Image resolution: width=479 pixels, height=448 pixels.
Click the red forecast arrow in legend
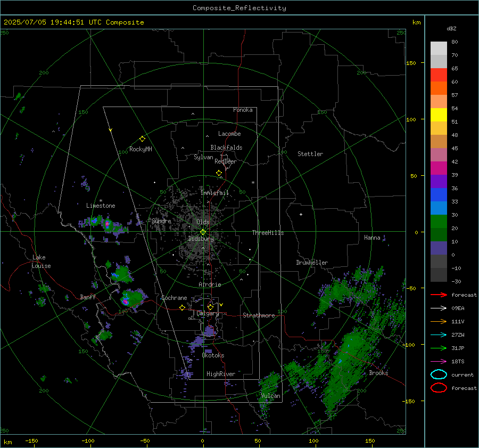point(439,295)
